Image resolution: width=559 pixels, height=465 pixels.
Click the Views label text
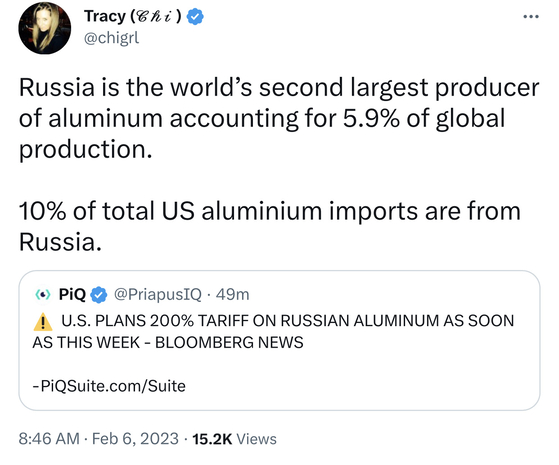tap(257, 439)
